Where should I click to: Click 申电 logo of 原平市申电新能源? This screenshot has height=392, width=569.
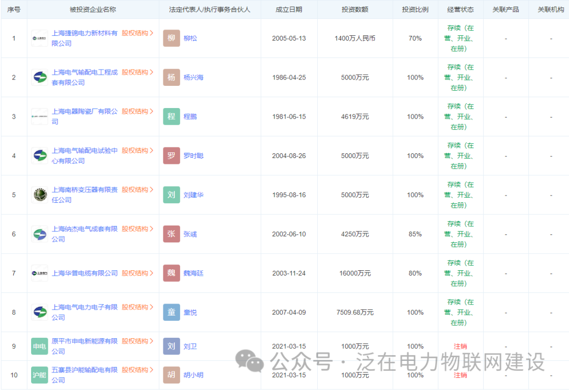[40, 346]
